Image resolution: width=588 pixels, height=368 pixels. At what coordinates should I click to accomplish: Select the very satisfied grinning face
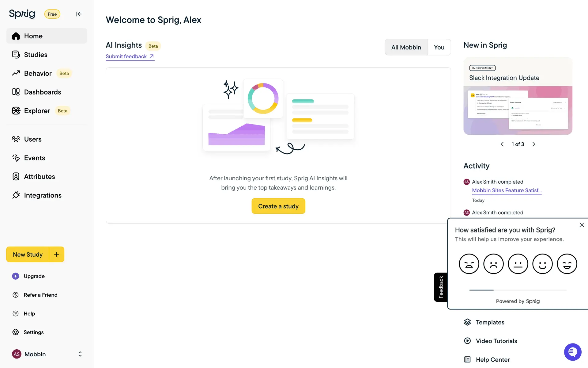[567, 264]
